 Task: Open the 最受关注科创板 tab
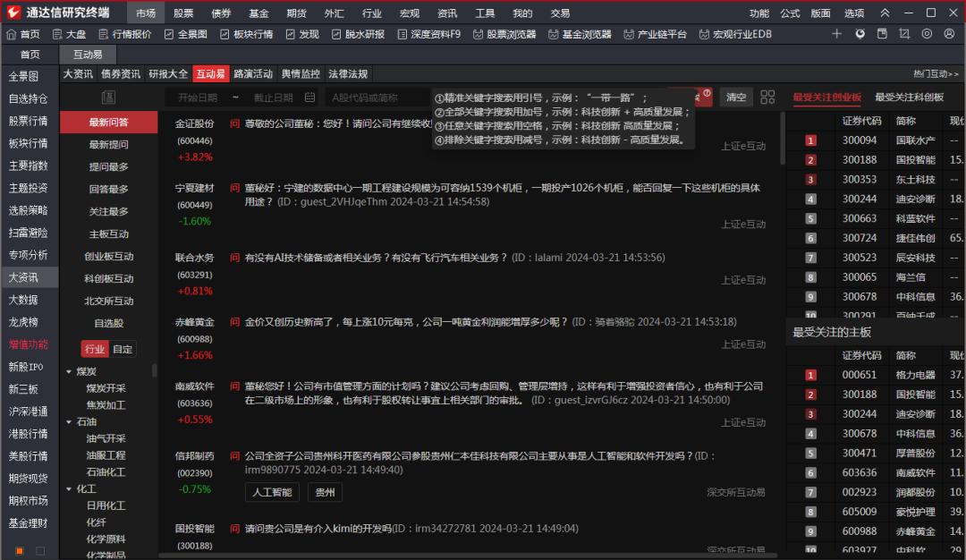click(x=910, y=98)
